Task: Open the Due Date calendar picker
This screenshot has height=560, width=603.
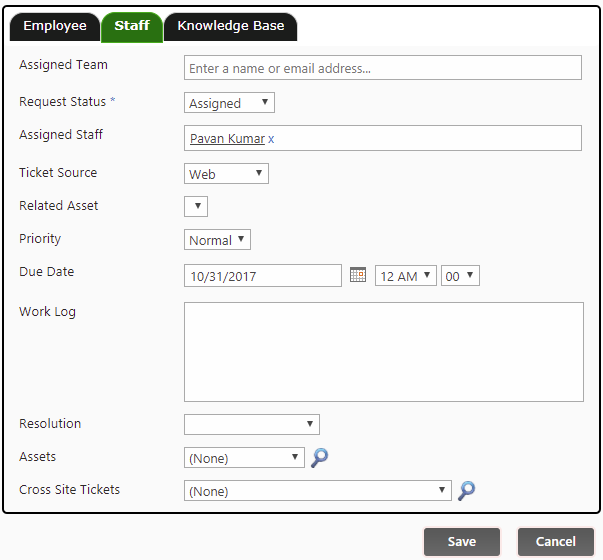Action: point(358,275)
